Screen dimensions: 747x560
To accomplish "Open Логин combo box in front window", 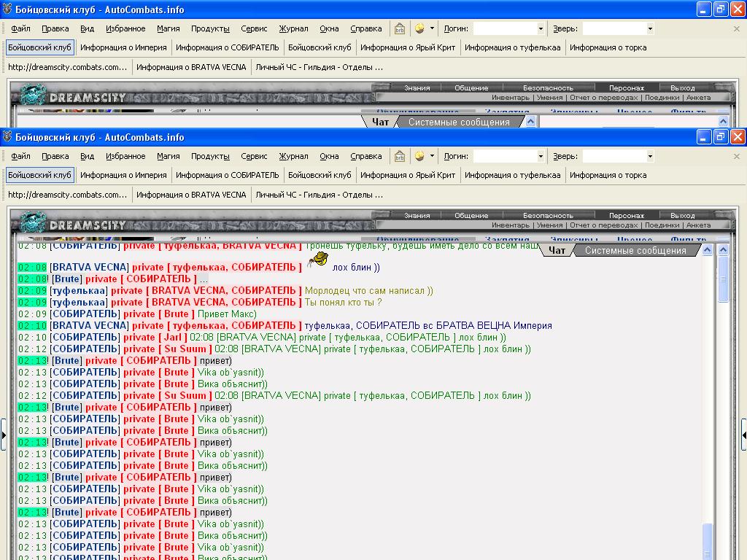I will click(508, 156).
